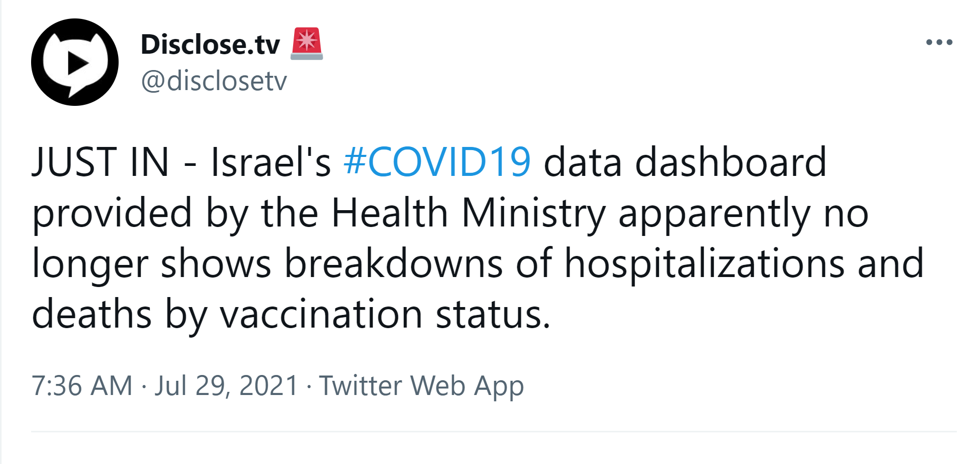This screenshot has height=464, width=980.
Task: Click the horizontal divider below the timestamp
Action: pyautogui.click(x=493, y=432)
